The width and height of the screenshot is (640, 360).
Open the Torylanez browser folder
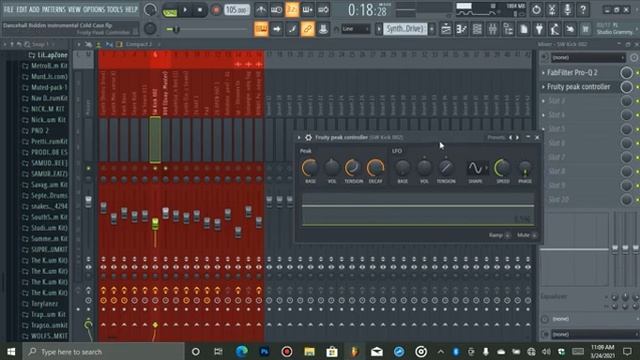pyautogui.click(x=44, y=304)
